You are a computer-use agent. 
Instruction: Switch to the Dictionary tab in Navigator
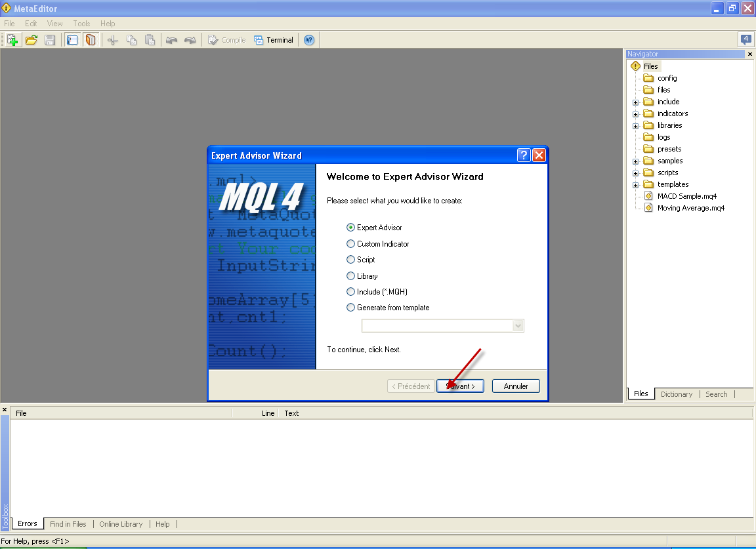(x=677, y=394)
